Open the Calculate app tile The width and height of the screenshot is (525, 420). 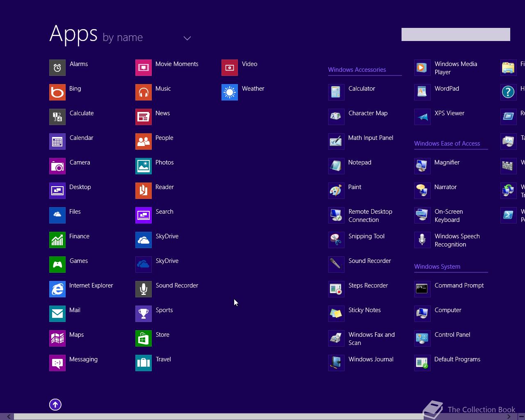(x=57, y=117)
